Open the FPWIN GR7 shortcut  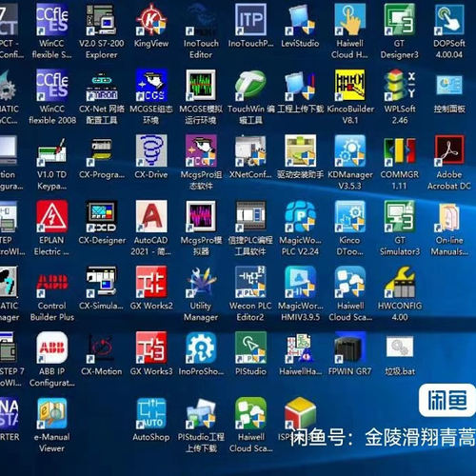click(x=350, y=347)
